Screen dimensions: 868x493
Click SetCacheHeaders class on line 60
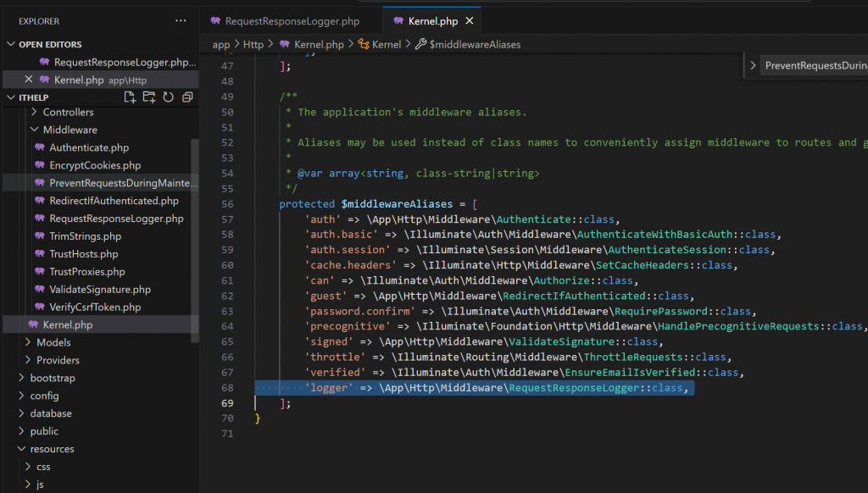[x=643, y=266]
